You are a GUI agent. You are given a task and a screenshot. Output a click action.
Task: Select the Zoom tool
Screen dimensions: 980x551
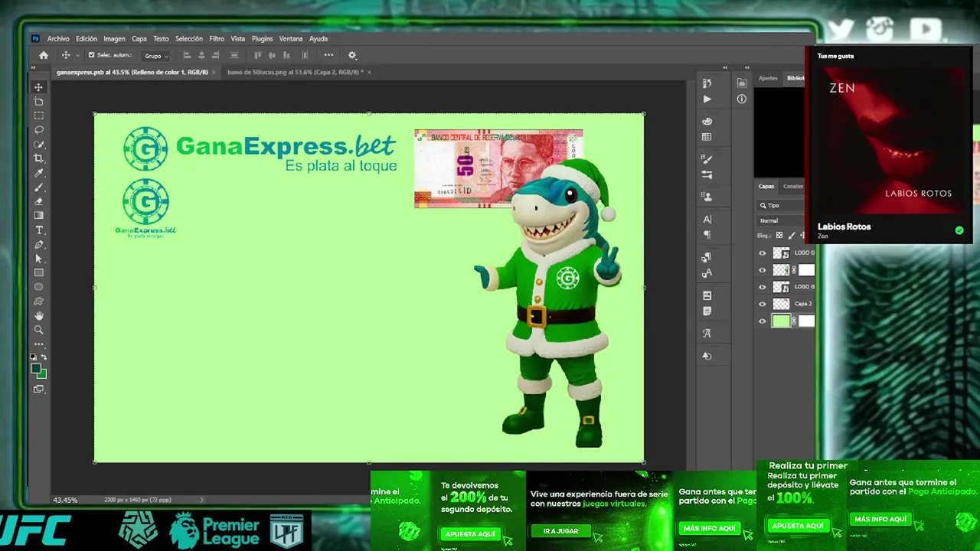(x=38, y=330)
